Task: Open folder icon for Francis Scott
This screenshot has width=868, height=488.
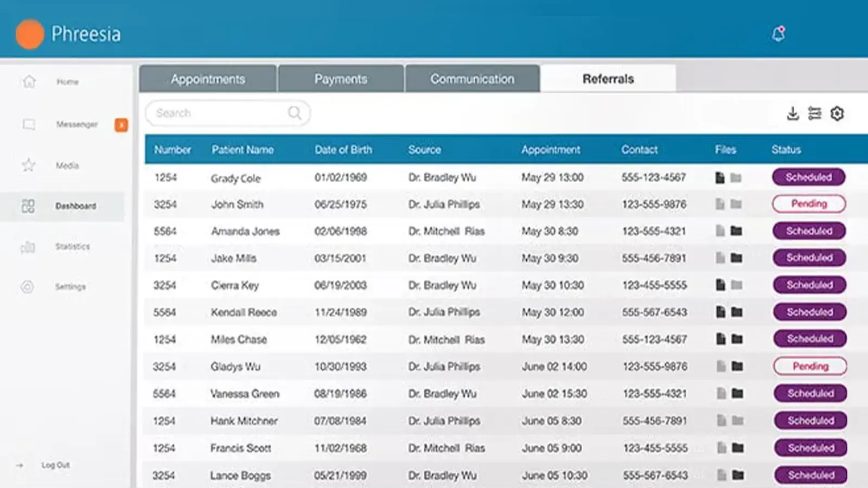Action: 738,448
